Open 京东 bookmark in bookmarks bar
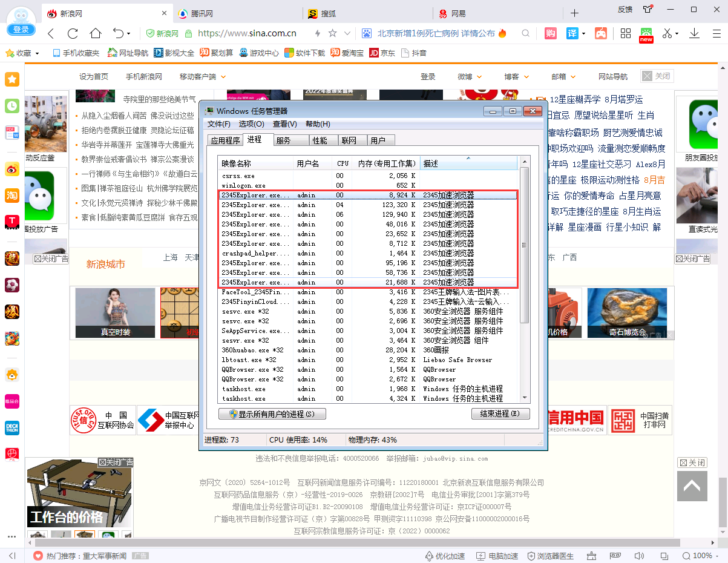Image resolution: width=728 pixels, height=563 pixels. coord(382,53)
